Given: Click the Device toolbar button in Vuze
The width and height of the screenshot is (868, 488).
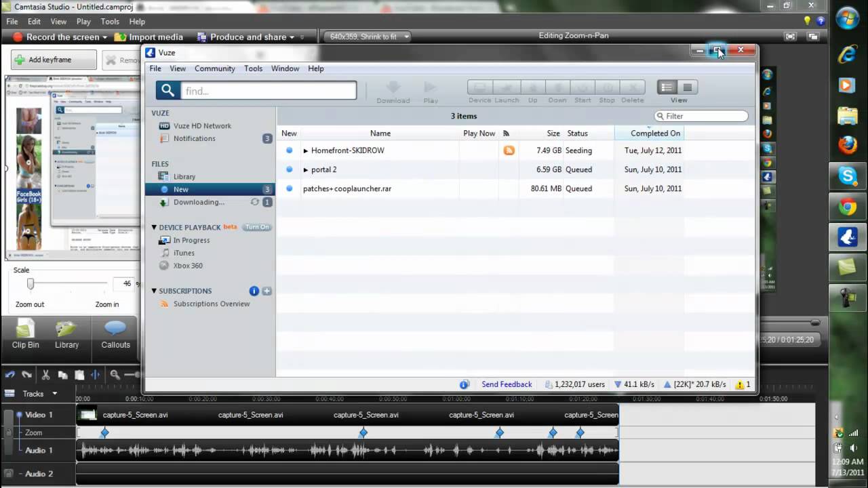Looking at the screenshot, I should (x=479, y=87).
